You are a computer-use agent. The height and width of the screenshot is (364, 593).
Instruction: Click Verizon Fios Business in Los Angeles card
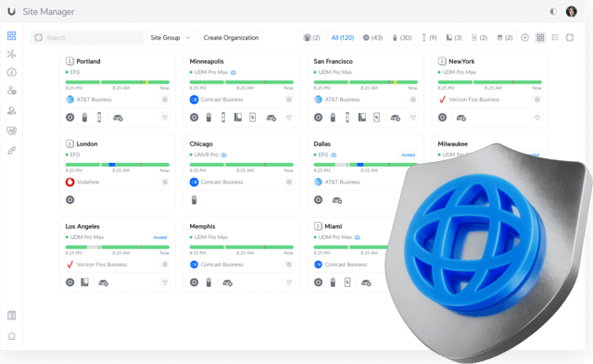[96, 264]
